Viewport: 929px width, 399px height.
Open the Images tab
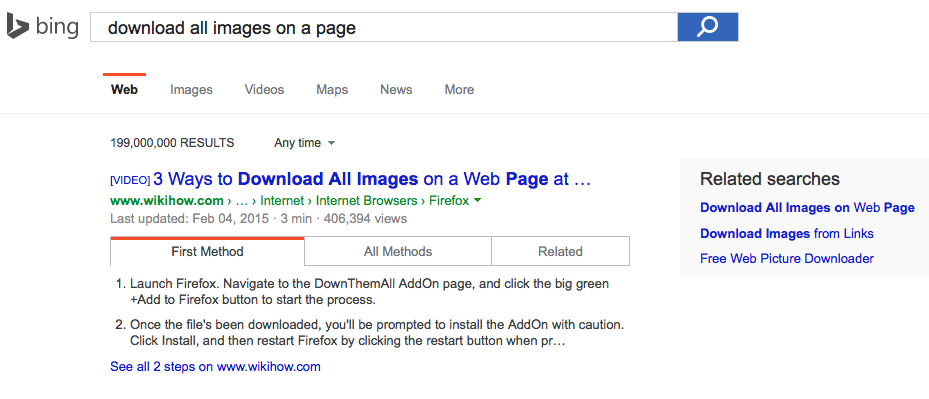pyautogui.click(x=191, y=90)
